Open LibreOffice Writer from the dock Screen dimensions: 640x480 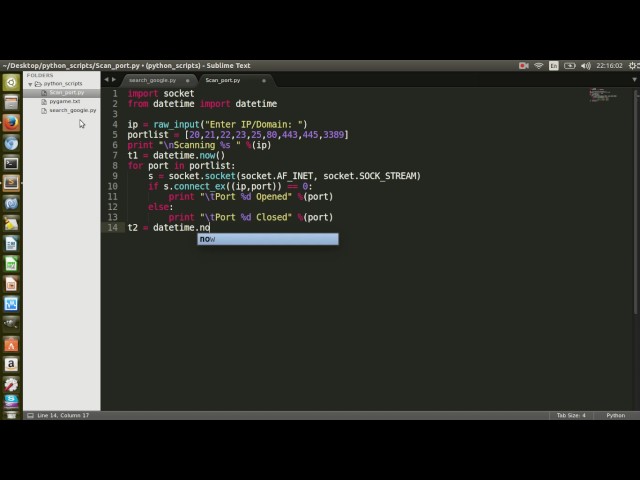click(11, 244)
